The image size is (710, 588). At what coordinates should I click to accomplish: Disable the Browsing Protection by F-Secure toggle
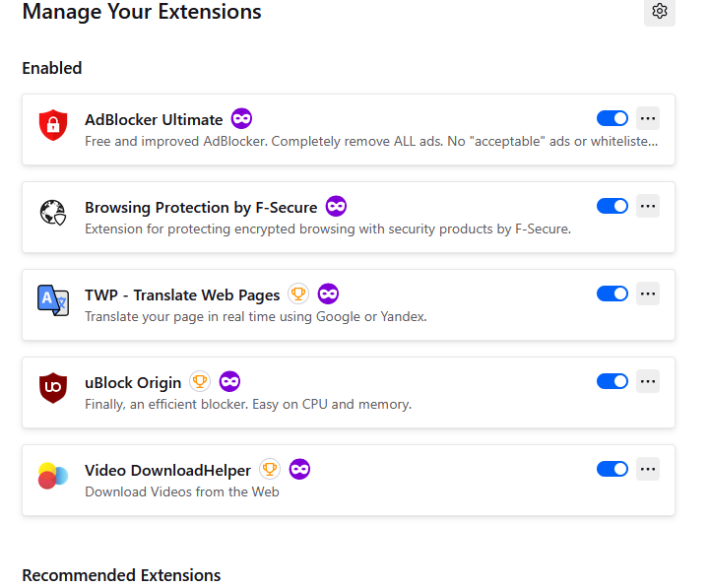(613, 206)
